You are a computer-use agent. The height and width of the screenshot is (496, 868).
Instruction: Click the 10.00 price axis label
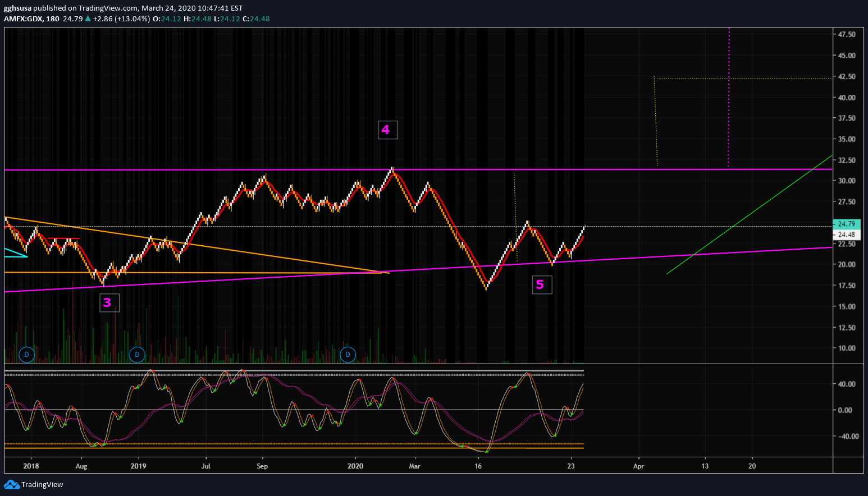pyautogui.click(x=847, y=348)
